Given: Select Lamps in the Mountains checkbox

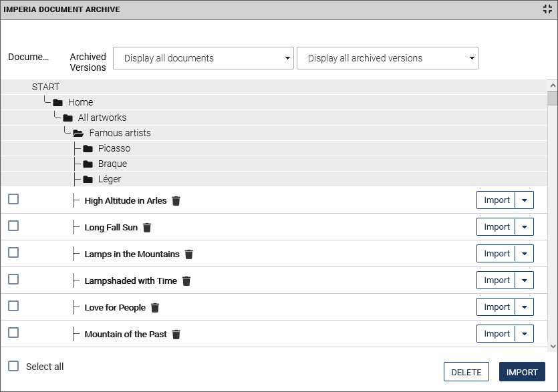Looking at the screenshot, I should (x=13, y=252).
